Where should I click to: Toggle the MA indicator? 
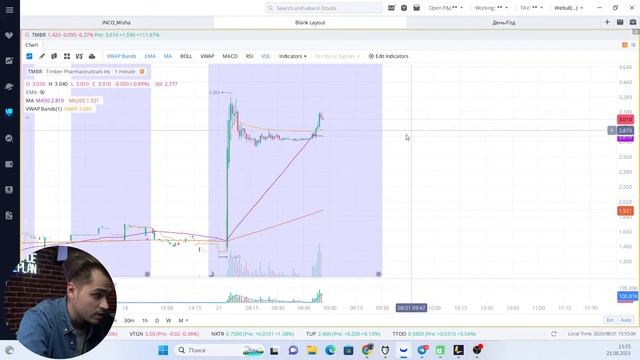[168, 56]
